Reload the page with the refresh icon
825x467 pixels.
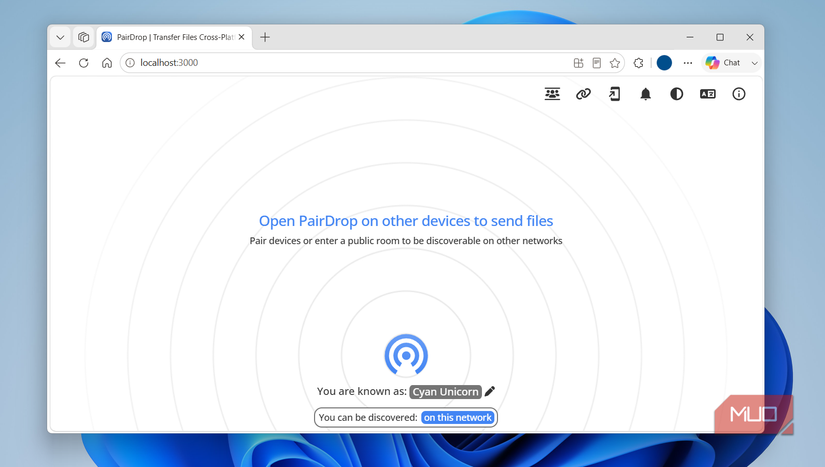tap(84, 63)
